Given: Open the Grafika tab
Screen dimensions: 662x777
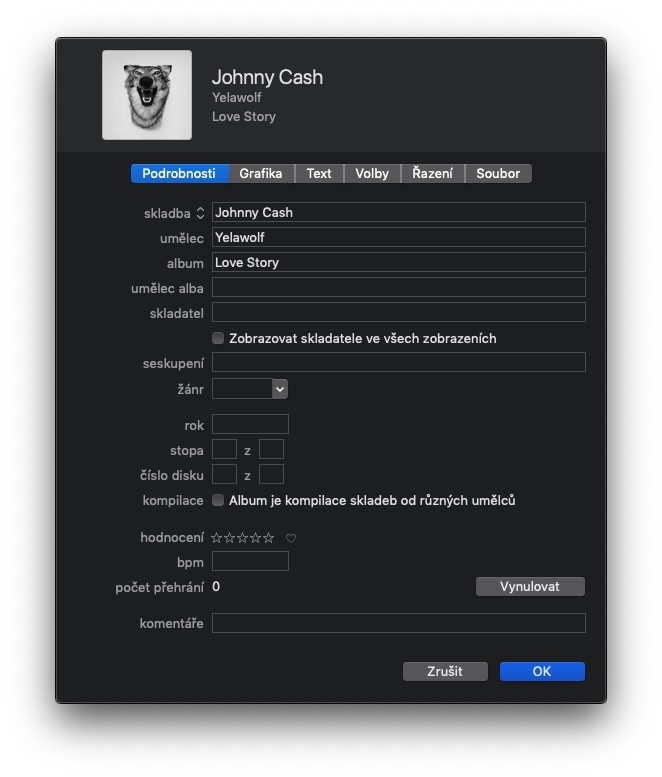Looking at the screenshot, I should point(261,173).
